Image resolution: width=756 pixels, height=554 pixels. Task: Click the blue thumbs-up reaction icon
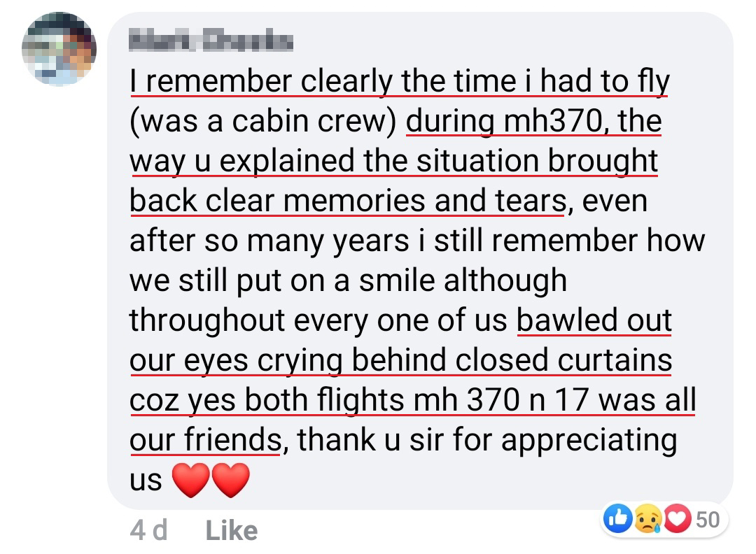pos(617,520)
